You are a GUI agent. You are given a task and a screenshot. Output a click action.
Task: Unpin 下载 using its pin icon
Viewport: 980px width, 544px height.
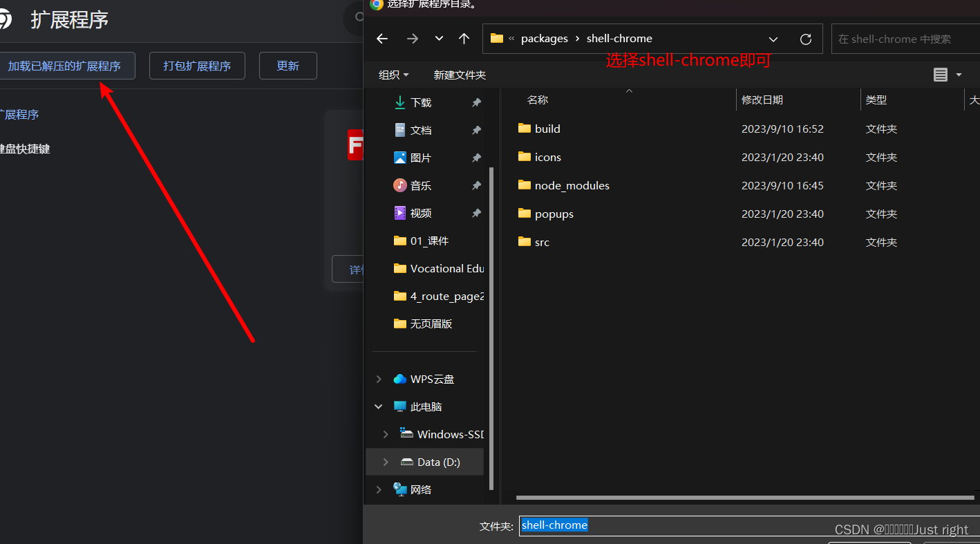pyautogui.click(x=476, y=102)
